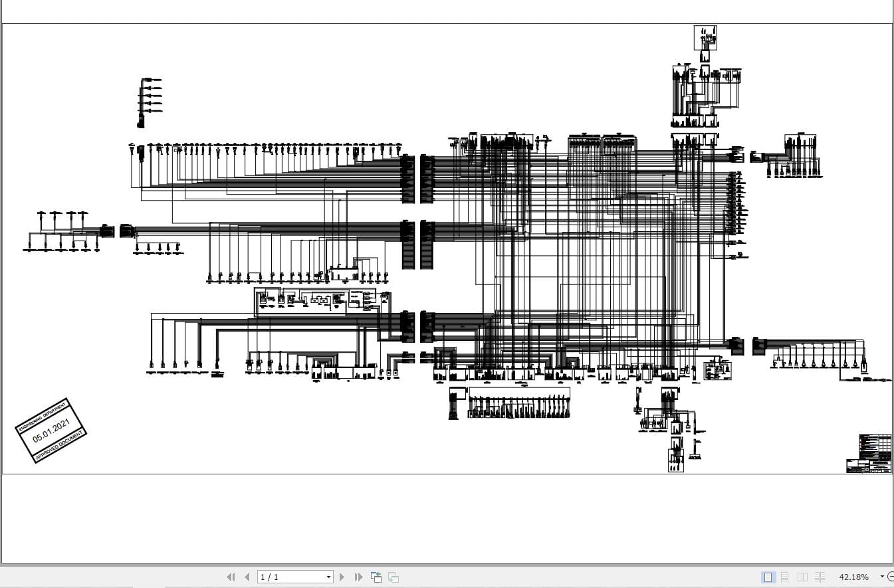Zoom out with the minus icon

point(892,577)
